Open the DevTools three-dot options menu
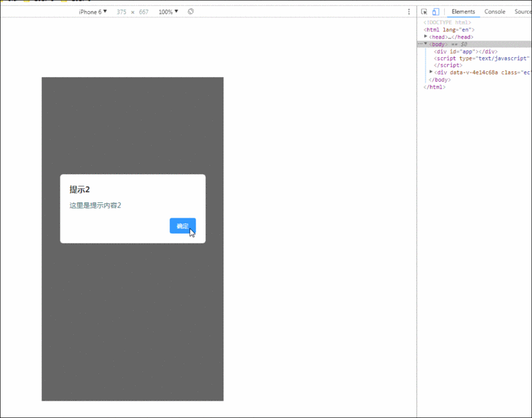 408,11
